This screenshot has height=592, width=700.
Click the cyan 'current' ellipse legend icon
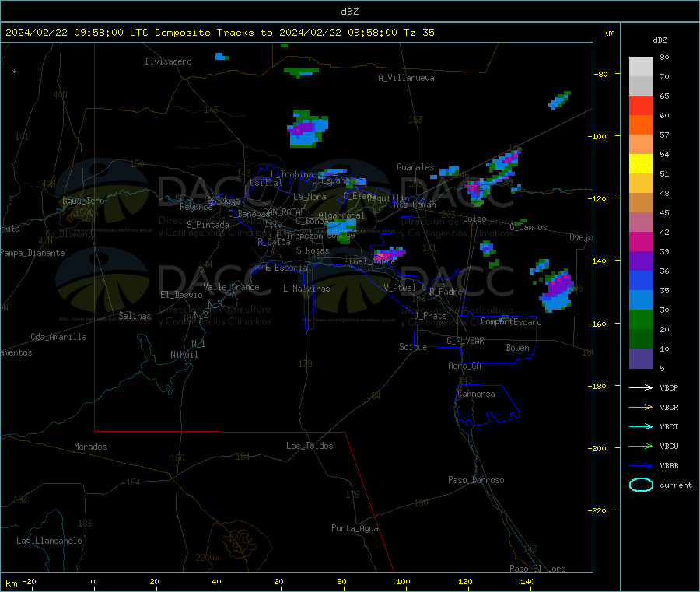(641, 485)
